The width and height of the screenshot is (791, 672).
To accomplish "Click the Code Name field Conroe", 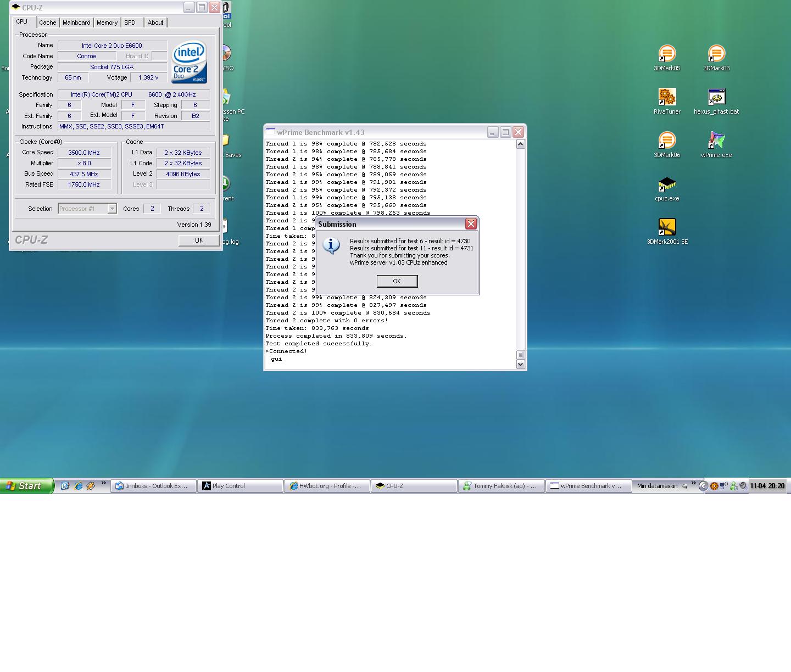I will click(87, 56).
